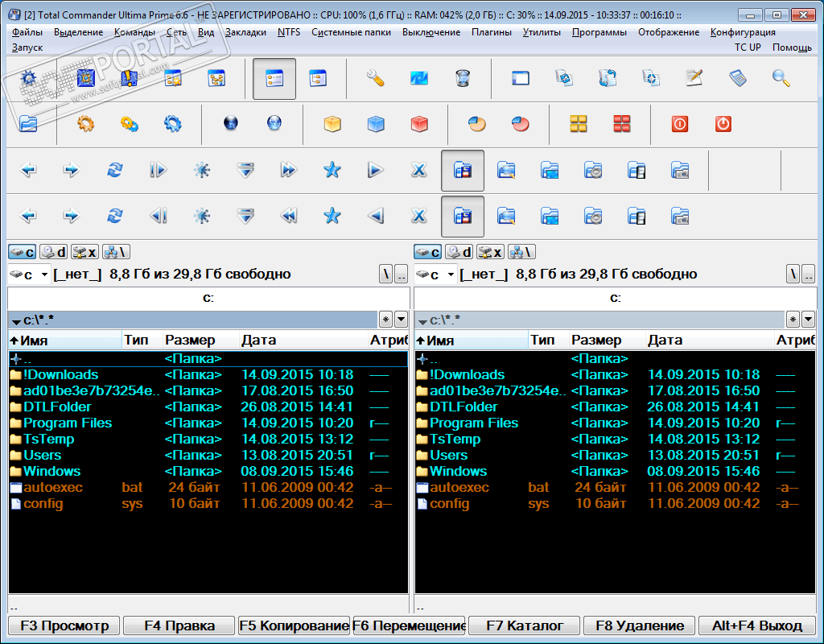Image resolution: width=824 pixels, height=644 pixels.
Task: Open the Плагины menu
Action: tap(492, 32)
